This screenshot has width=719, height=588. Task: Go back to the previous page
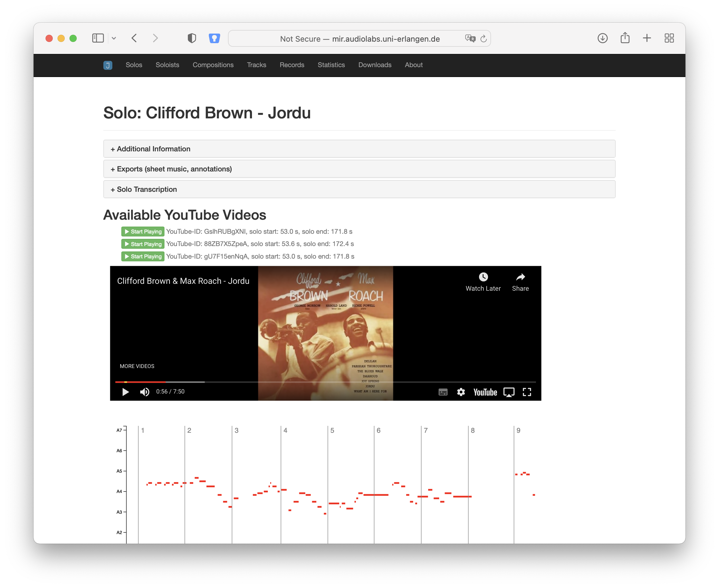coord(135,38)
